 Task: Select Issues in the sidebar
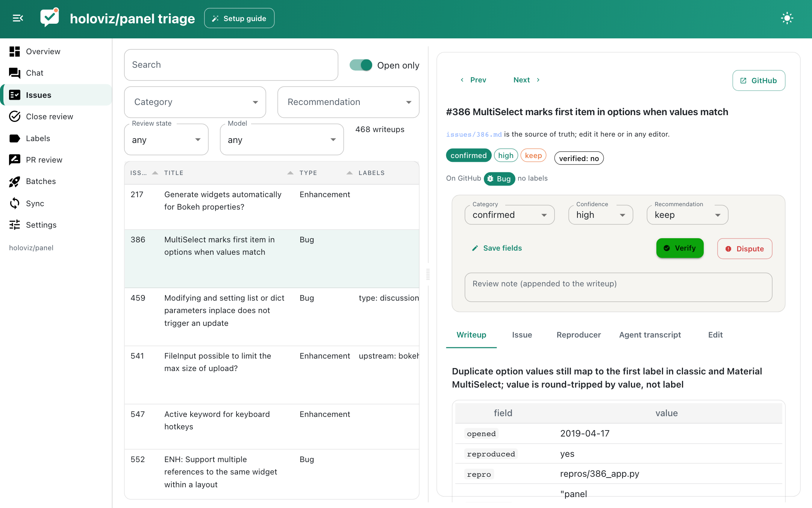coord(56,95)
